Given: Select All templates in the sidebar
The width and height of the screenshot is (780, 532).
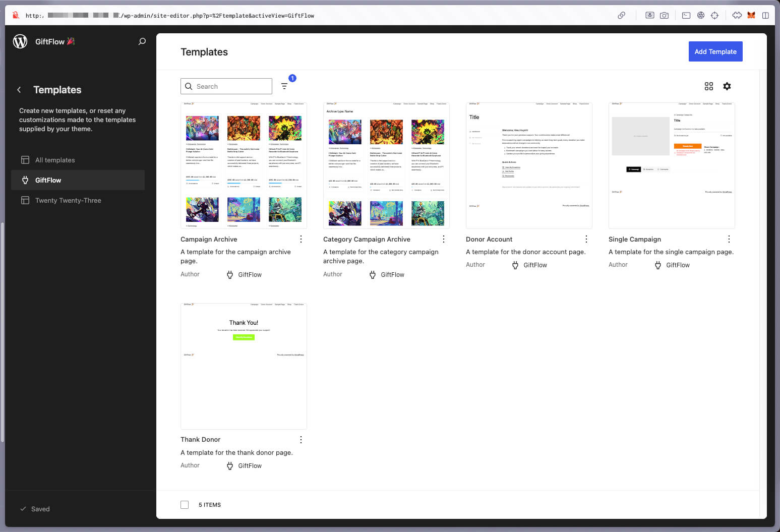Looking at the screenshot, I should tap(54, 160).
